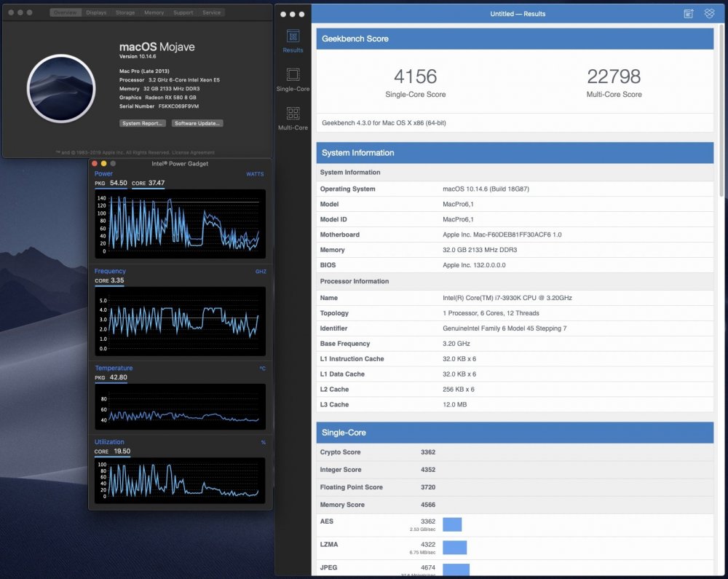Select the Overview tab
Viewport: 728px width, 579px height.
(66, 12)
